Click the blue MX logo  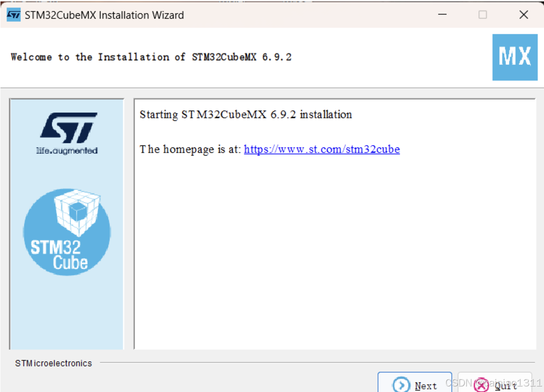pyautogui.click(x=515, y=57)
